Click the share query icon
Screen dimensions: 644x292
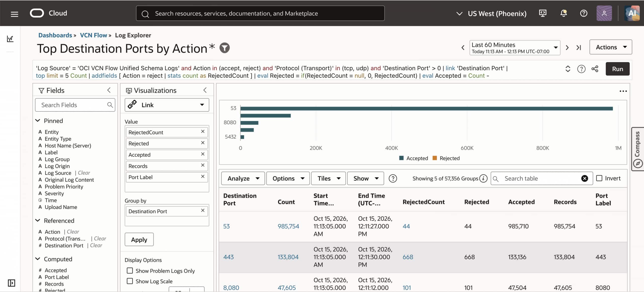pos(595,69)
